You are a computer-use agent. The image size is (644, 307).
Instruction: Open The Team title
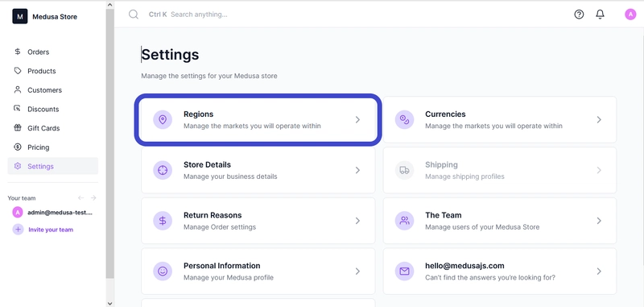pos(444,215)
